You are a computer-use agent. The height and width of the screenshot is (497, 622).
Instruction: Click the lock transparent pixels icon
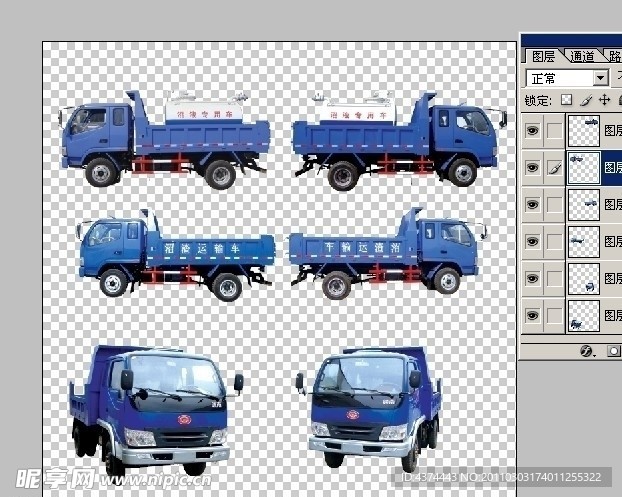point(567,100)
